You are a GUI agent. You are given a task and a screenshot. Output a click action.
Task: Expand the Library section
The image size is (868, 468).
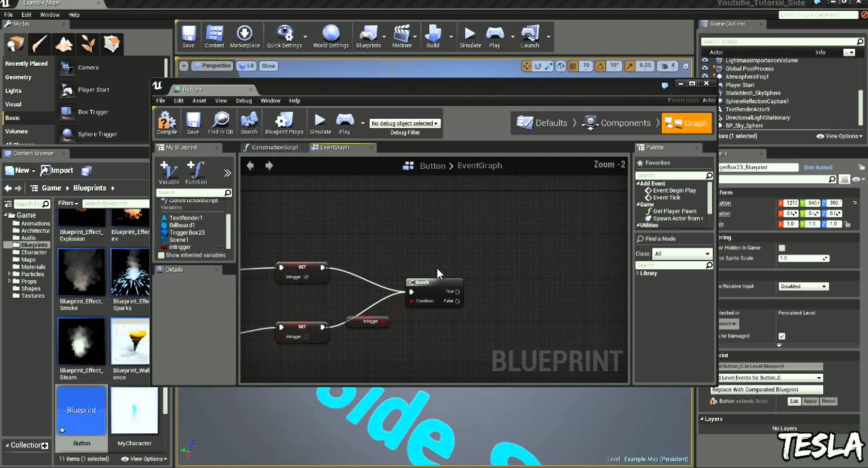(x=638, y=273)
